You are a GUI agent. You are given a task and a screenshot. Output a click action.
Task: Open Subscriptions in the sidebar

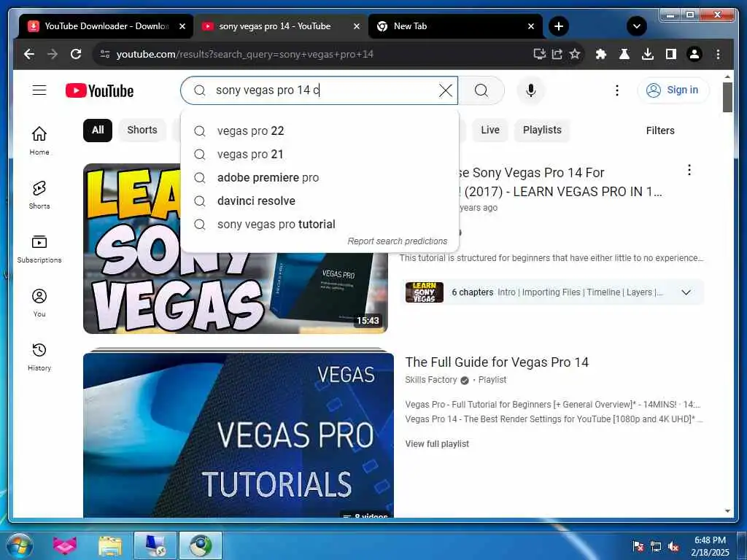[x=39, y=249]
